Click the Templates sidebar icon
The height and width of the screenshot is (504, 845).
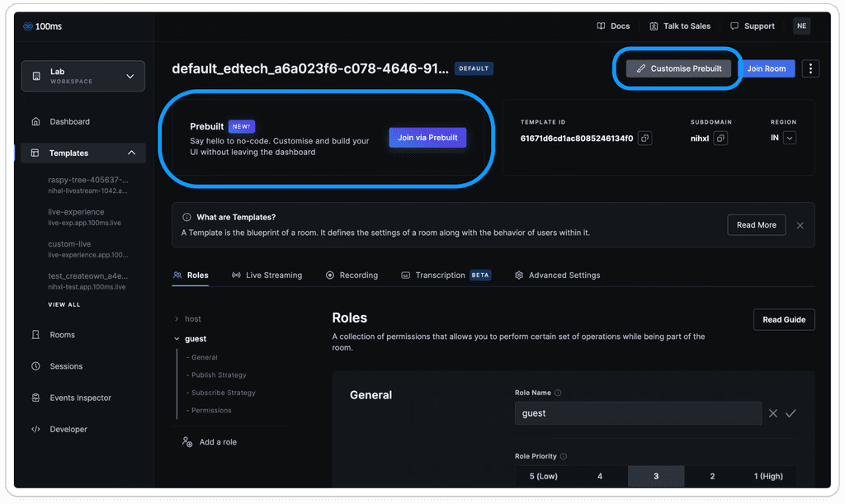click(35, 153)
